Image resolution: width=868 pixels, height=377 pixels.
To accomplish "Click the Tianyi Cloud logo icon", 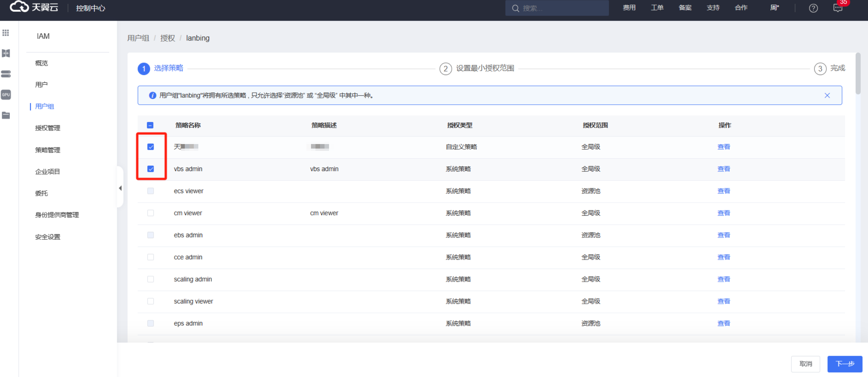I will (x=20, y=7).
